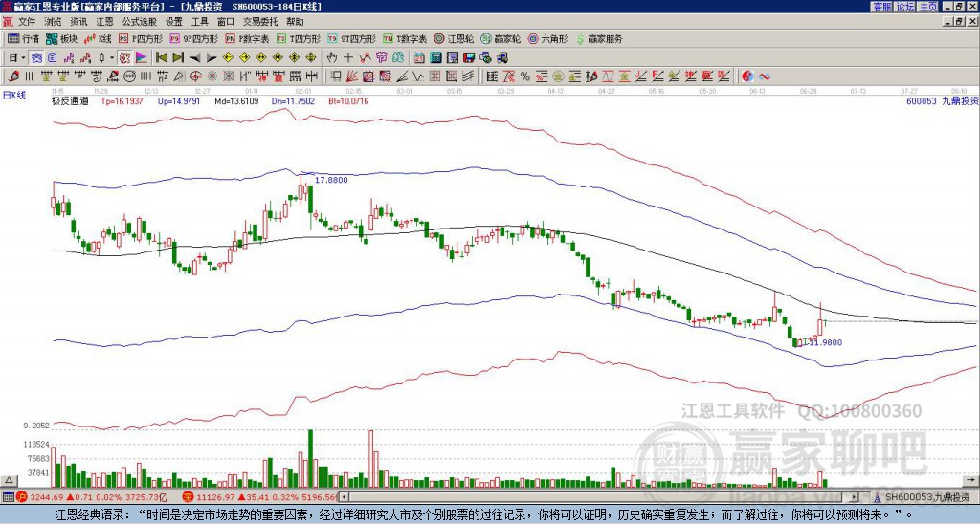The width and height of the screenshot is (980, 524).
Task: Click the Md=13.6109 value
Action: click(x=236, y=100)
